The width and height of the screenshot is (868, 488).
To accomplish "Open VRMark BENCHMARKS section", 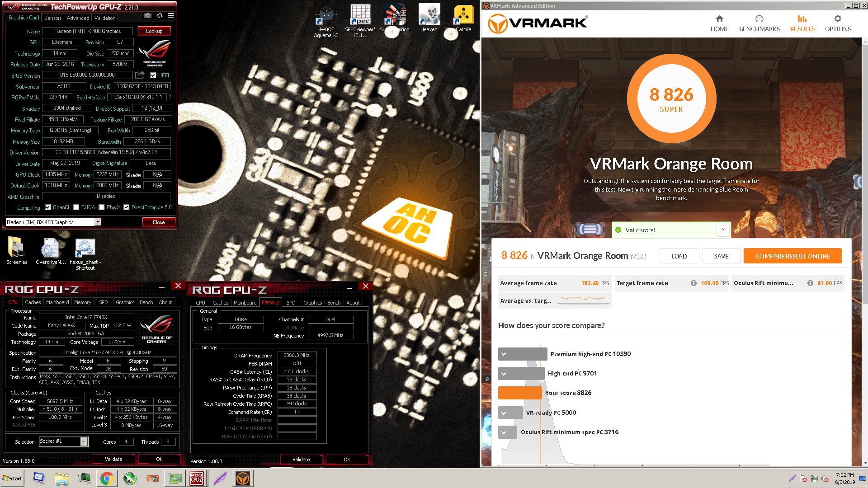I will click(759, 23).
